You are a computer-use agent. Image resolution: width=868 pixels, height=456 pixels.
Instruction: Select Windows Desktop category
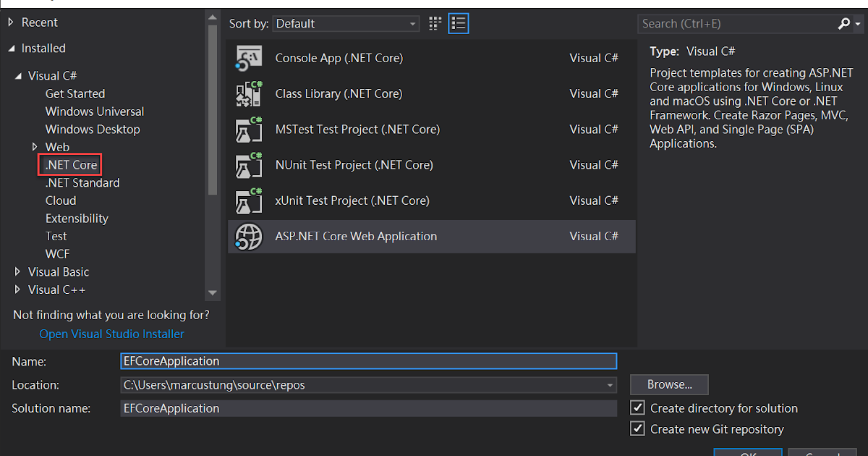(x=93, y=130)
